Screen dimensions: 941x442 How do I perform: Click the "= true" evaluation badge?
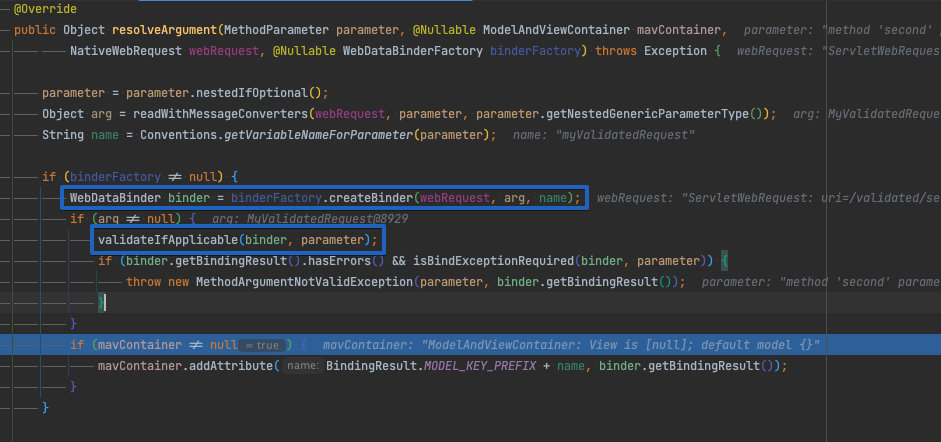tap(262, 345)
